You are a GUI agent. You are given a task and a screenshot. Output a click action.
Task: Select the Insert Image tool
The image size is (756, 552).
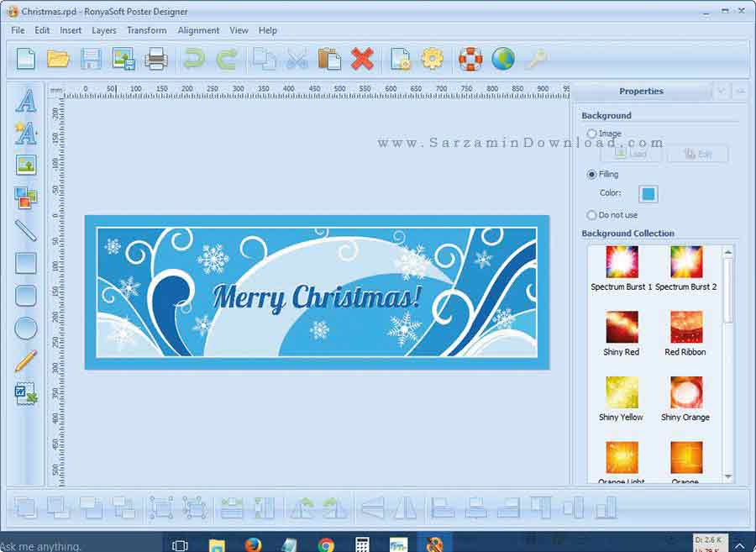click(x=26, y=165)
